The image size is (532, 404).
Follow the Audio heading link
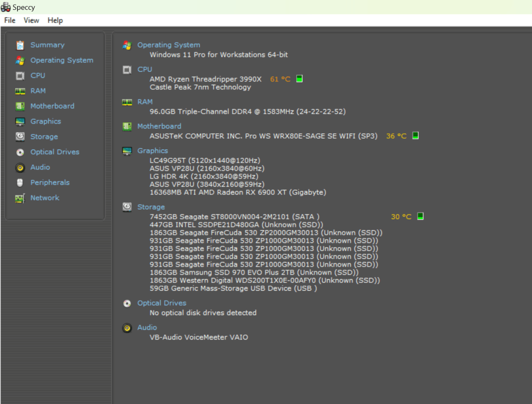click(x=147, y=327)
